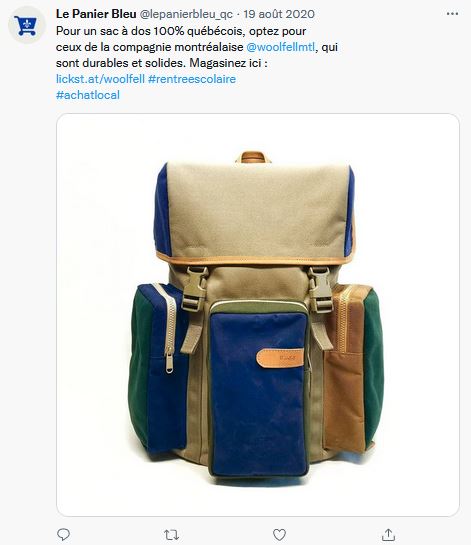The width and height of the screenshot is (471, 545).
Task: Open the backpack photo in full view
Action: coord(258,315)
